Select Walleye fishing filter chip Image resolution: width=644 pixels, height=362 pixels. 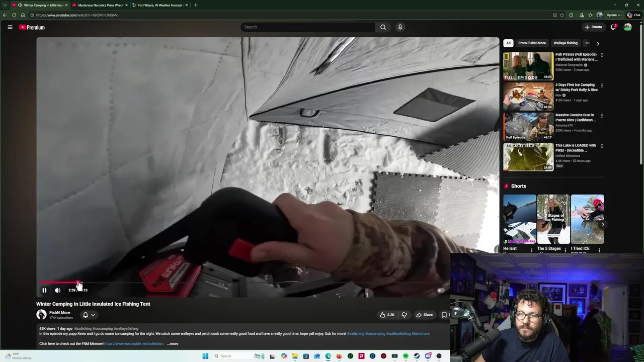pos(566,43)
